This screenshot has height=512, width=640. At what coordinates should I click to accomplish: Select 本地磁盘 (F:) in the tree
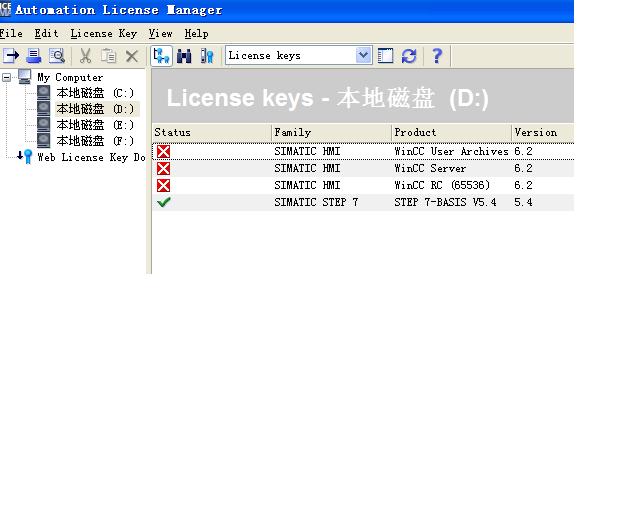pyautogui.click(x=95, y=141)
